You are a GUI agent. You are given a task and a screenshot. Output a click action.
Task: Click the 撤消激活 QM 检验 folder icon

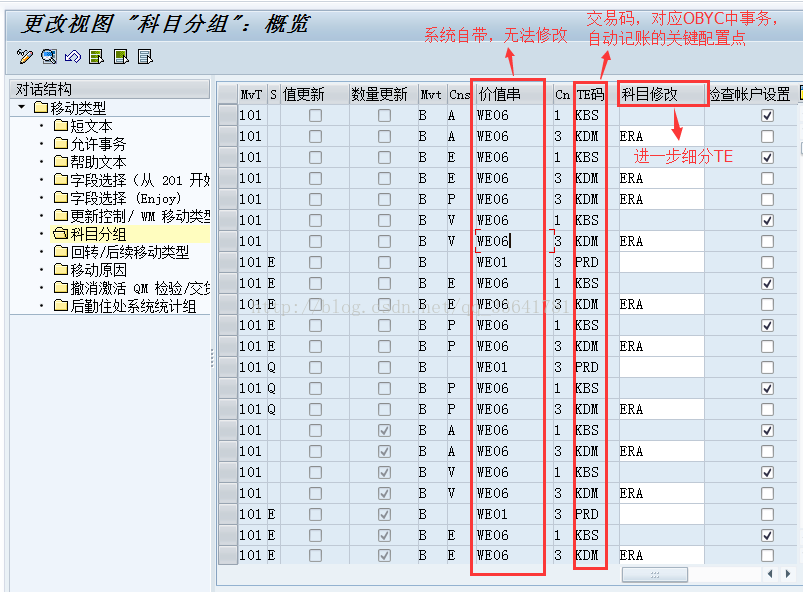tap(61, 288)
